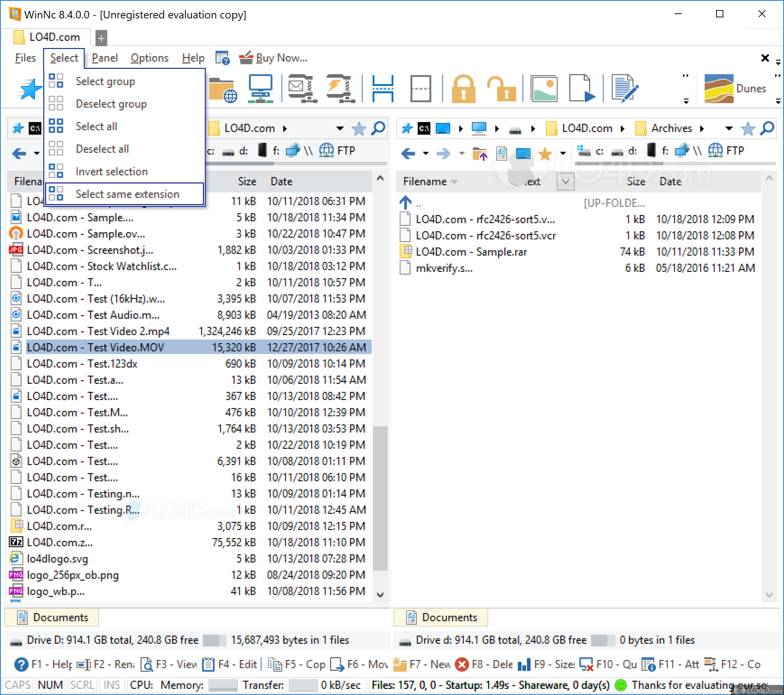Click the lightning-in-clamp extract toolbar icon
The image size is (784, 695).
tap(340, 89)
